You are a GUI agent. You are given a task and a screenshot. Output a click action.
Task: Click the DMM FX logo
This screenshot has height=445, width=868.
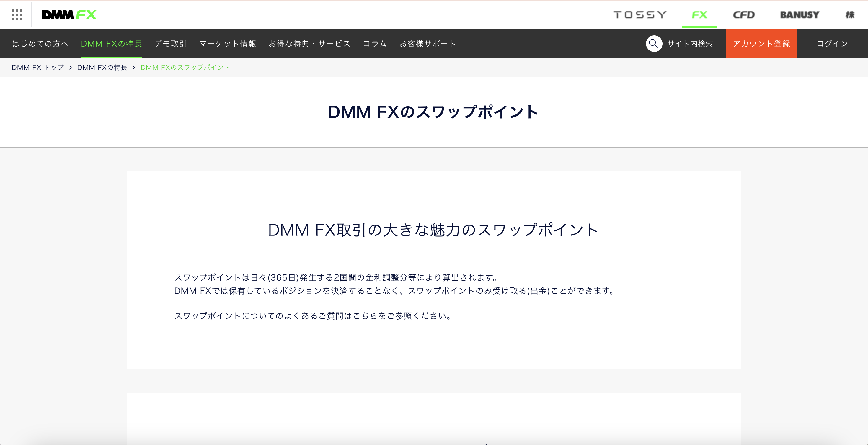(69, 15)
